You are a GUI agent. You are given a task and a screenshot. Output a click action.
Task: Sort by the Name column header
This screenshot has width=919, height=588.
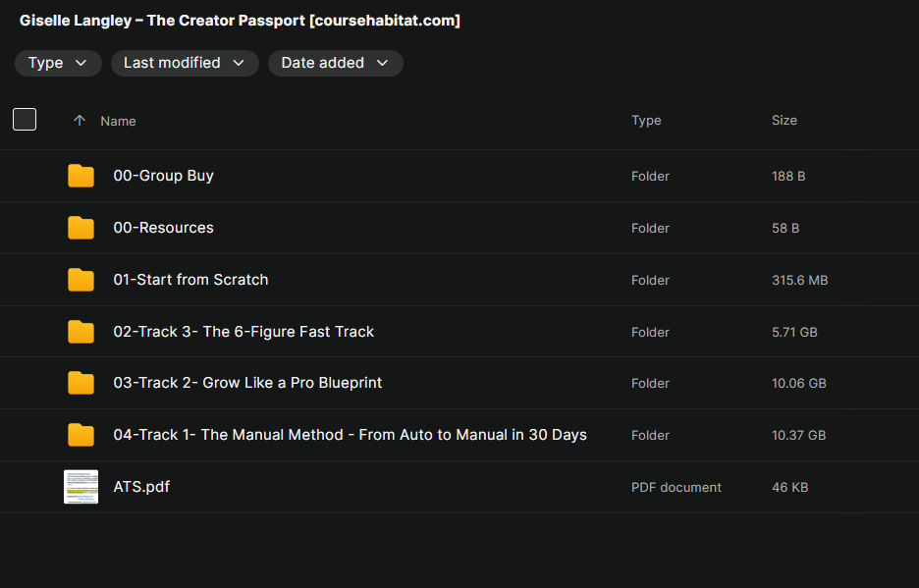tap(118, 121)
